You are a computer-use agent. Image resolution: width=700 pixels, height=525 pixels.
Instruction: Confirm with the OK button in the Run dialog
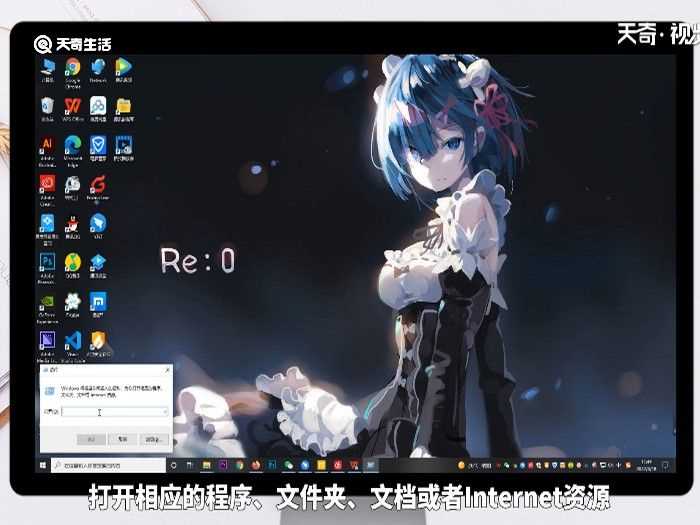pos(91,439)
